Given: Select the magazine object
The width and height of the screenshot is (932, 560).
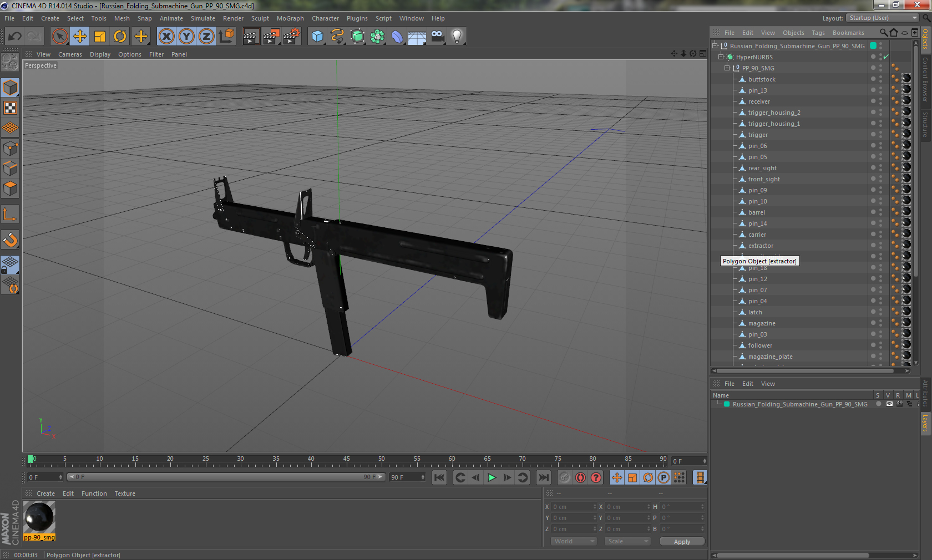Looking at the screenshot, I should [762, 323].
